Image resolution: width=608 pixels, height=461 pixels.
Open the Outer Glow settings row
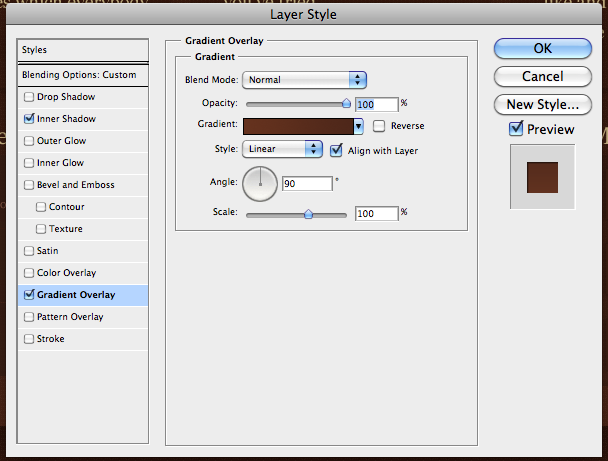click(x=83, y=141)
